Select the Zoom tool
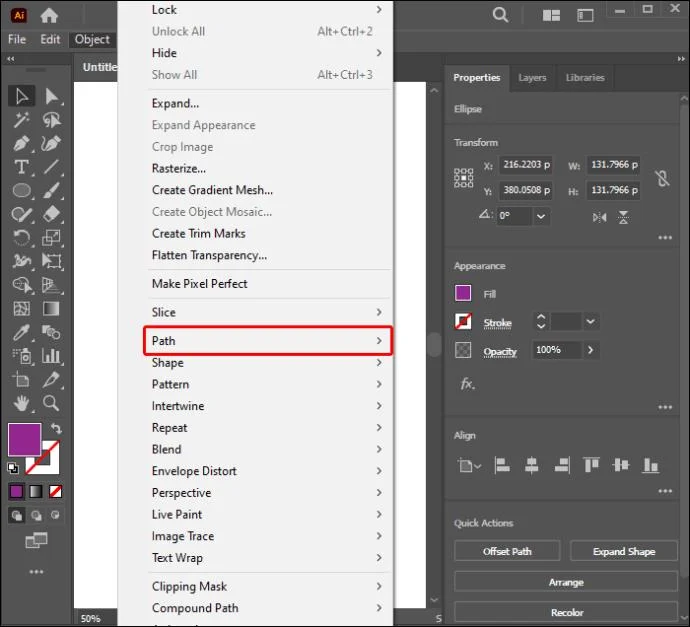Screen dimensions: 690x627 [x=51, y=403]
